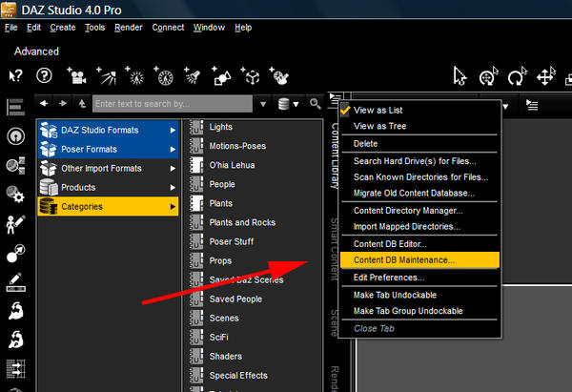Create a new primitive icon
The height and width of the screenshot is (392, 572).
(x=221, y=76)
